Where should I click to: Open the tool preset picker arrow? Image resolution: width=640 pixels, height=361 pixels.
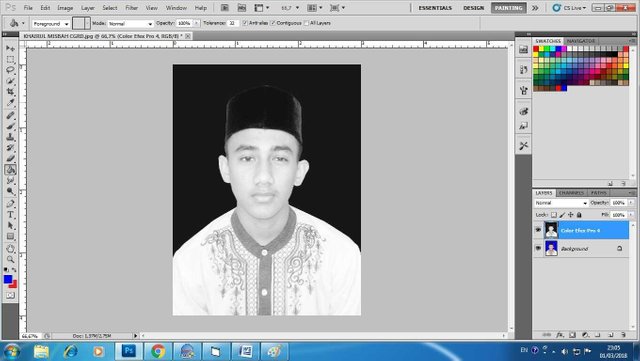[23, 23]
